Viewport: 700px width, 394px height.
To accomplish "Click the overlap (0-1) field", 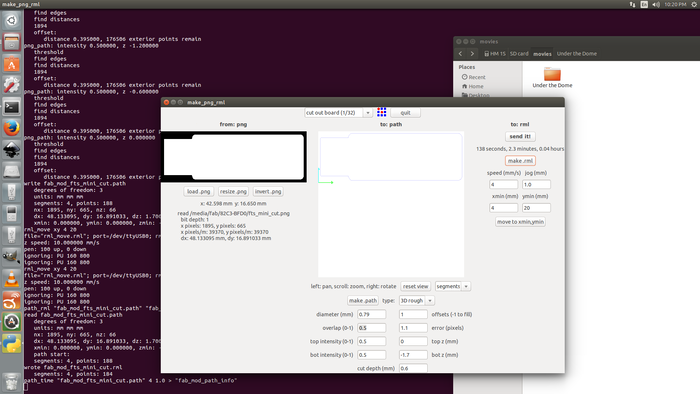I will [x=371, y=328].
